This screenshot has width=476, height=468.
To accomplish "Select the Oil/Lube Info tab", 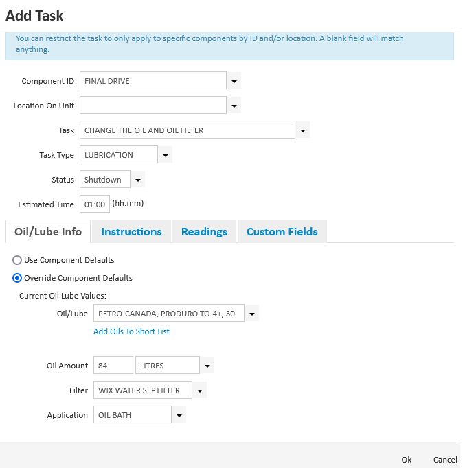I will point(48,231).
